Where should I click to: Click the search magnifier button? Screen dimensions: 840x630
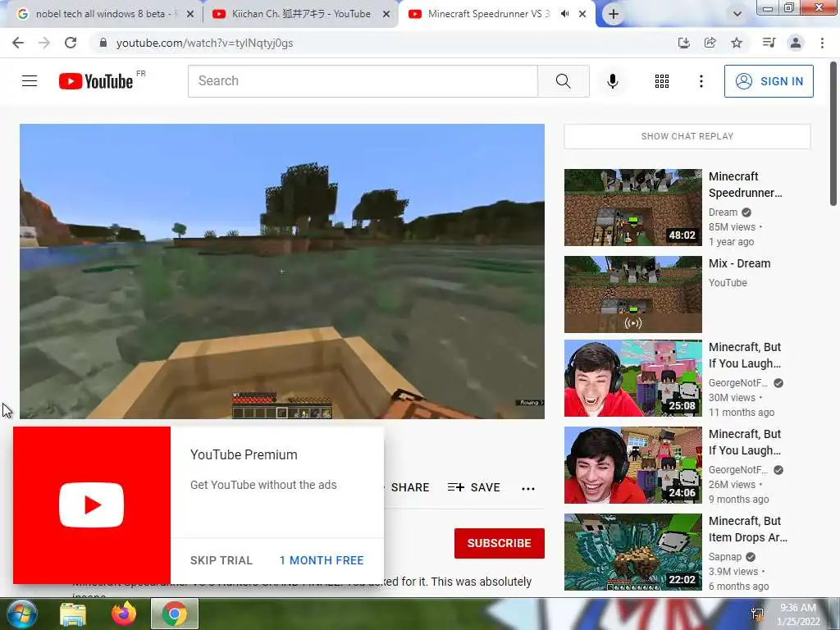(x=563, y=81)
